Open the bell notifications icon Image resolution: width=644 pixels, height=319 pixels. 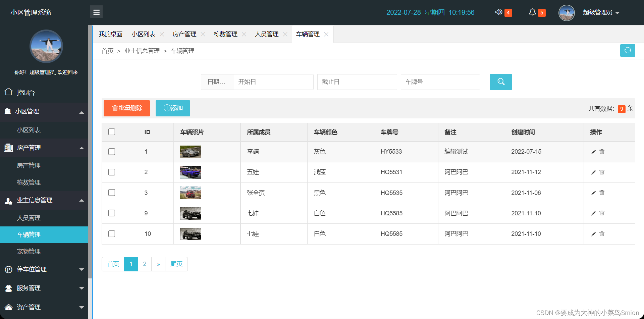click(532, 12)
